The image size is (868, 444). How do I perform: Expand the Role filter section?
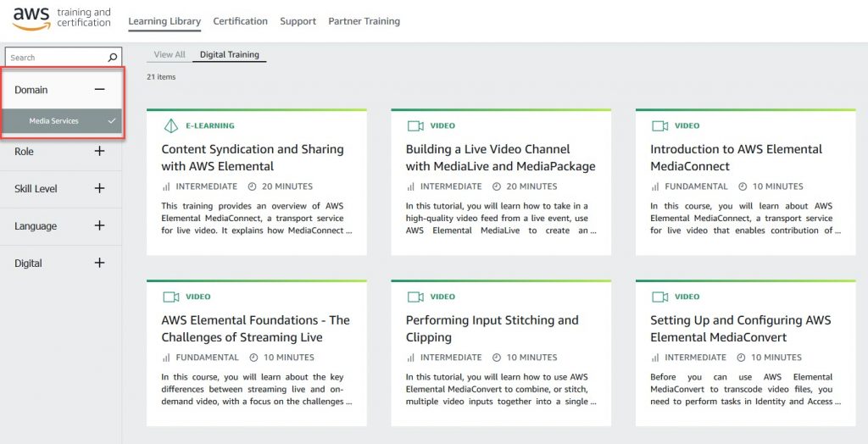100,151
